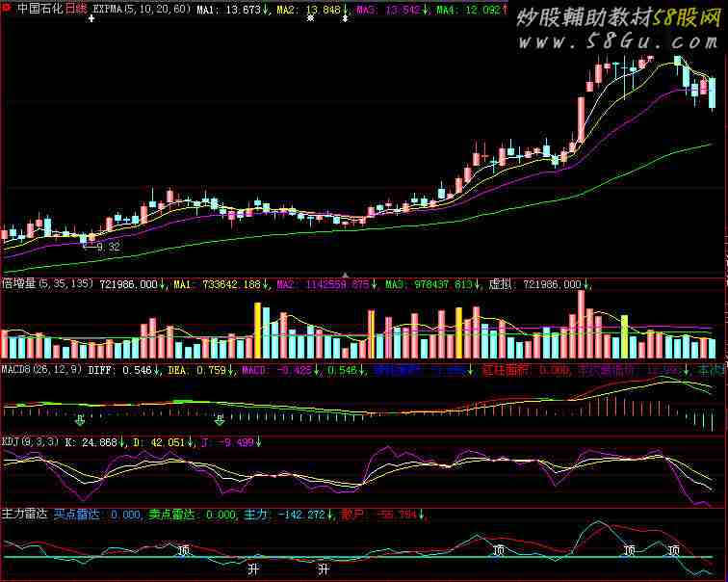
Task: Click the MA4: 12.092 value
Action: [468, 10]
